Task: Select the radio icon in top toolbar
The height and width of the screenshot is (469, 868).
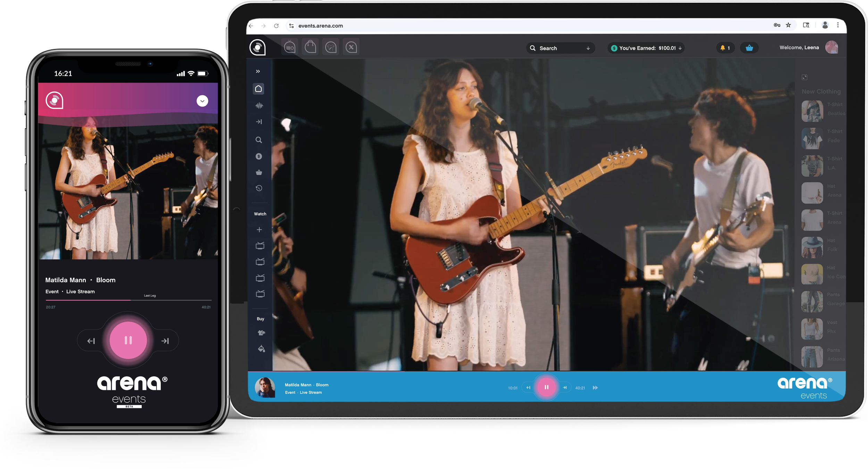Action: pyautogui.click(x=290, y=47)
